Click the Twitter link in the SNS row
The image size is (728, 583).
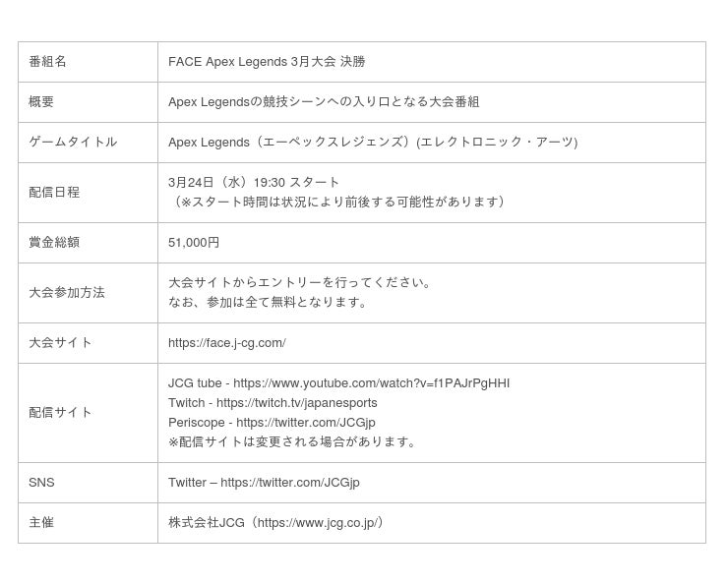289,483
